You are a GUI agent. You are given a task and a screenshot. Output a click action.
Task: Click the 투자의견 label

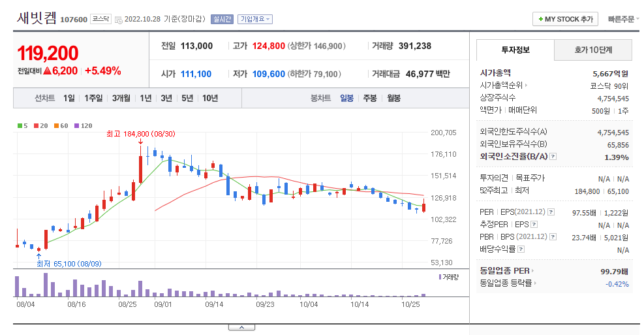[x=494, y=178]
